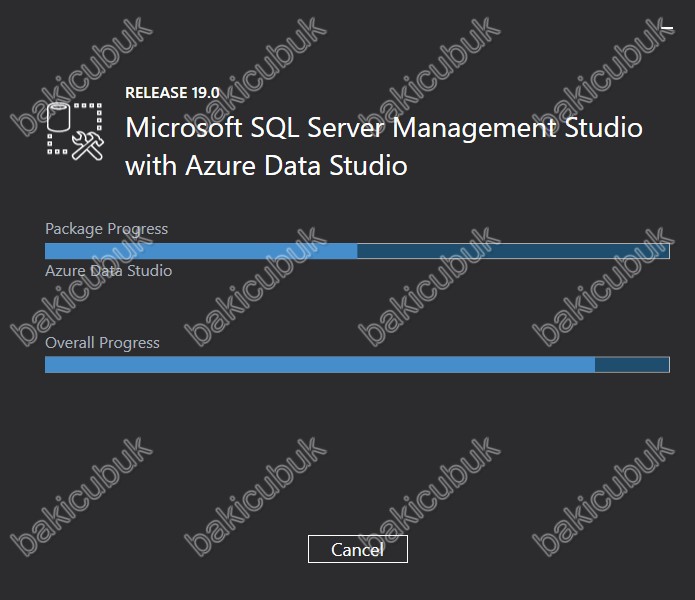Click the version number "19.0"
This screenshot has height=600, width=695.
tap(206, 93)
